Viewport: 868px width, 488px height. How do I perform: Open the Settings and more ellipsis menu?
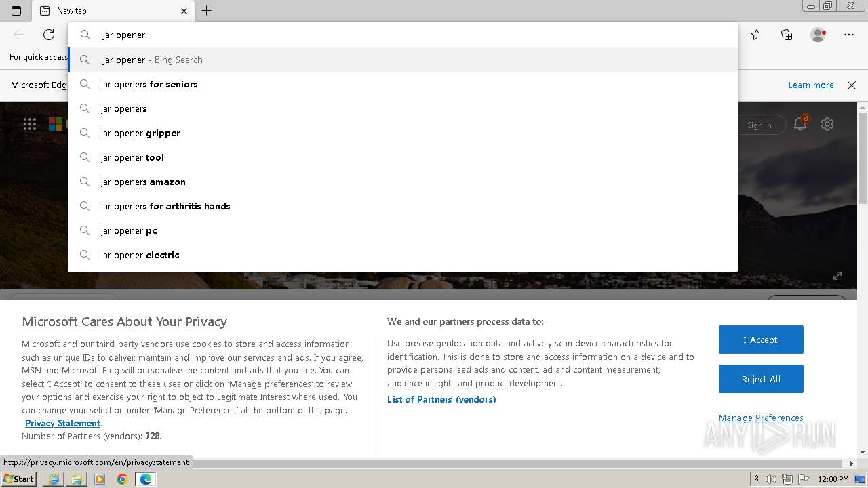pos(849,35)
